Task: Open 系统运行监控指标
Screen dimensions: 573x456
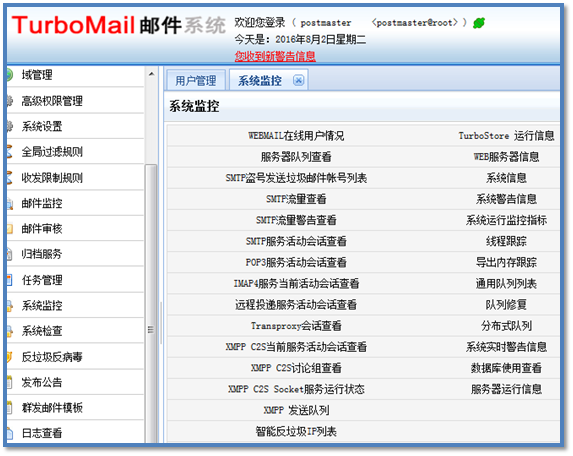Action: (x=506, y=220)
